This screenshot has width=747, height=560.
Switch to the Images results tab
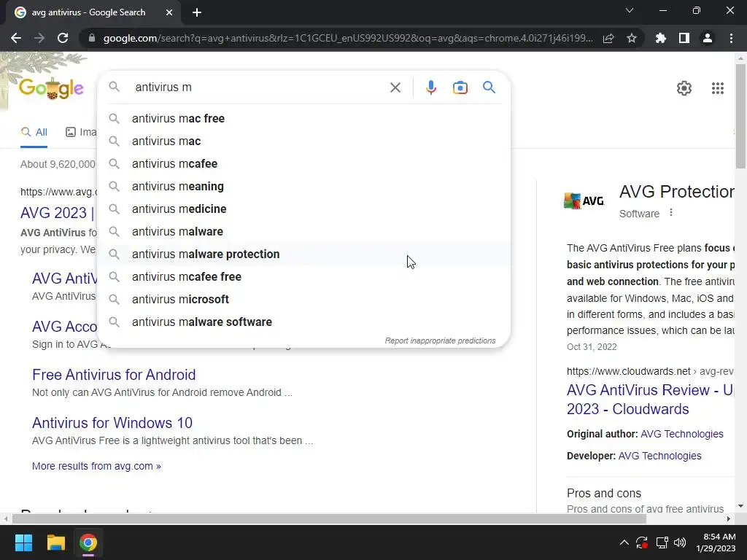[x=81, y=133]
